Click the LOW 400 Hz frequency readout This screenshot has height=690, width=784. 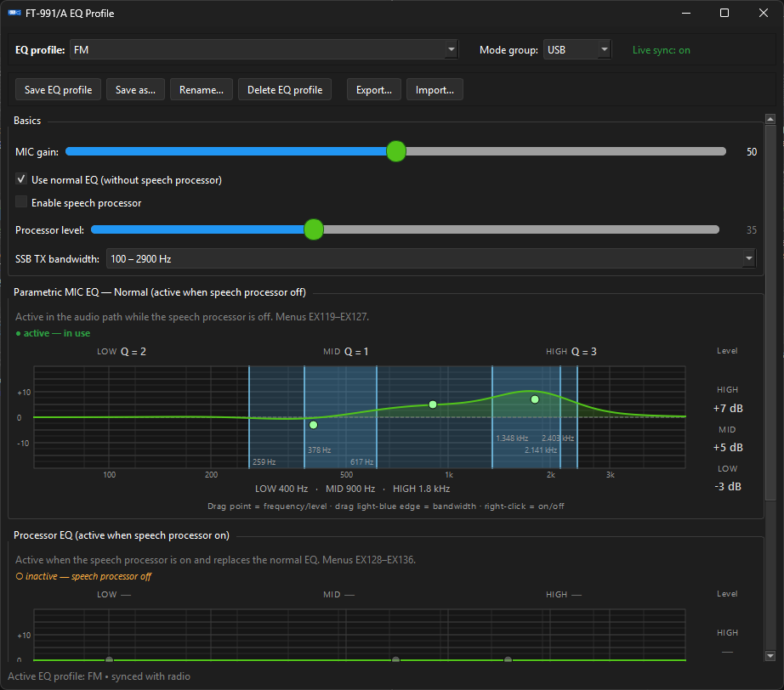click(281, 489)
